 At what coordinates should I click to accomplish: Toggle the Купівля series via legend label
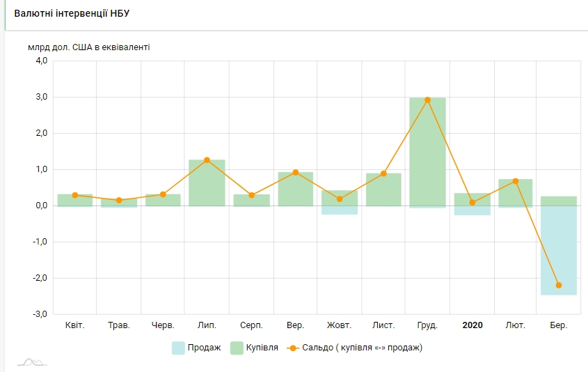262,348
